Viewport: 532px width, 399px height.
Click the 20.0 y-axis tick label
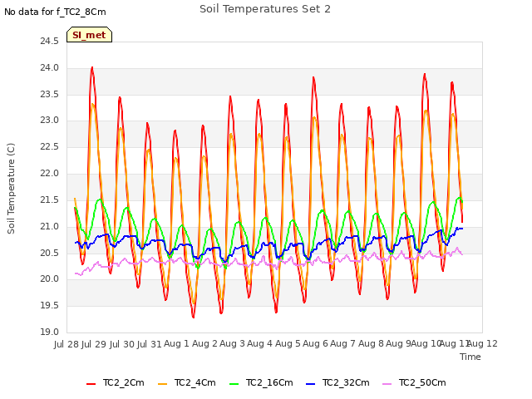50,279
